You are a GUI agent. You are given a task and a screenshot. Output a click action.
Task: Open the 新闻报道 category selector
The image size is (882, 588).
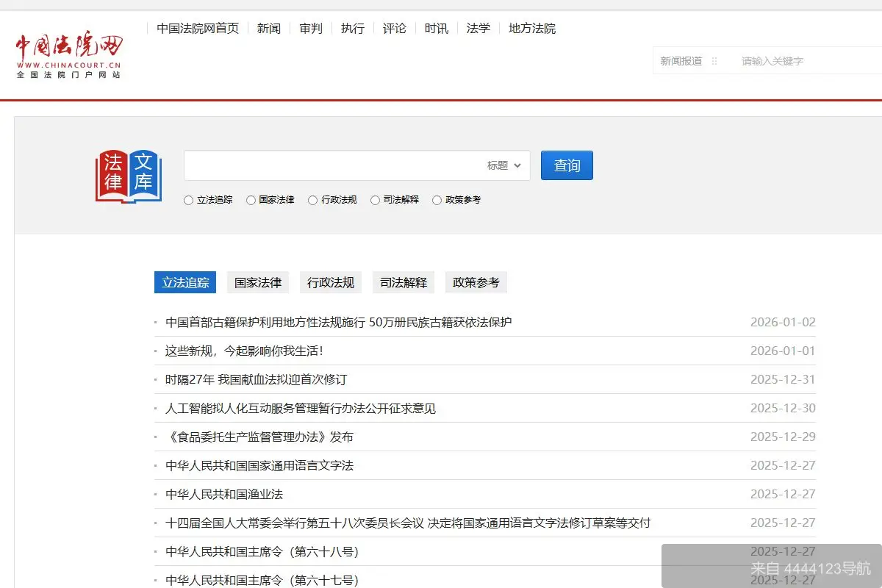point(681,60)
